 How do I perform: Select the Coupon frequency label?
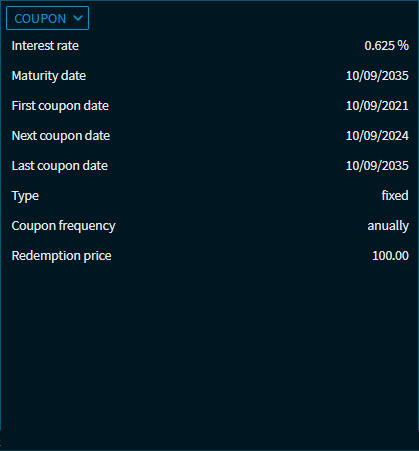point(63,226)
